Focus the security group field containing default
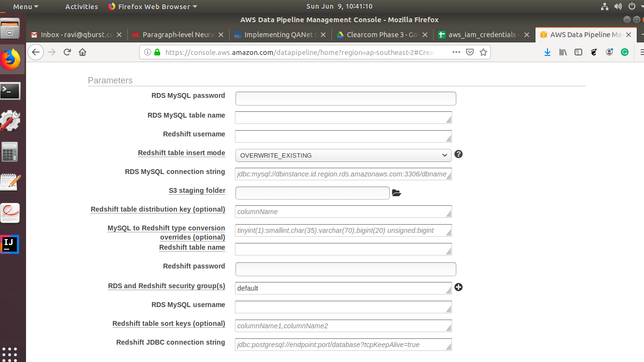 tap(343, 288)
